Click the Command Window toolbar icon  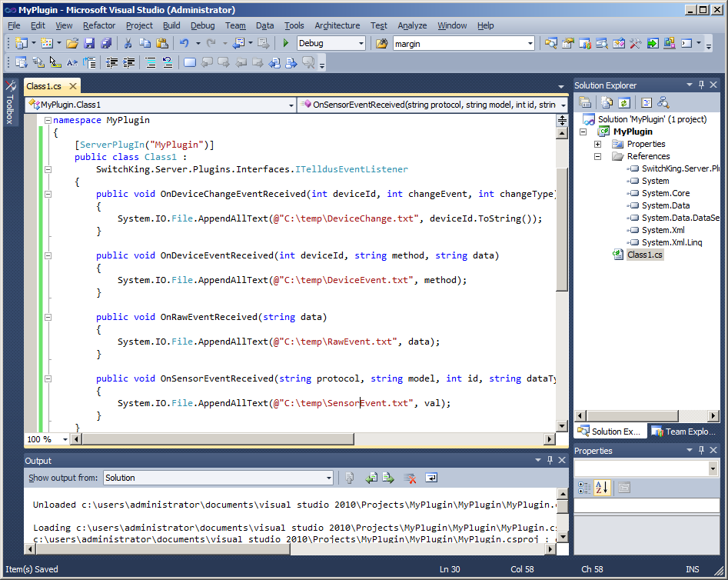point(686,43)
